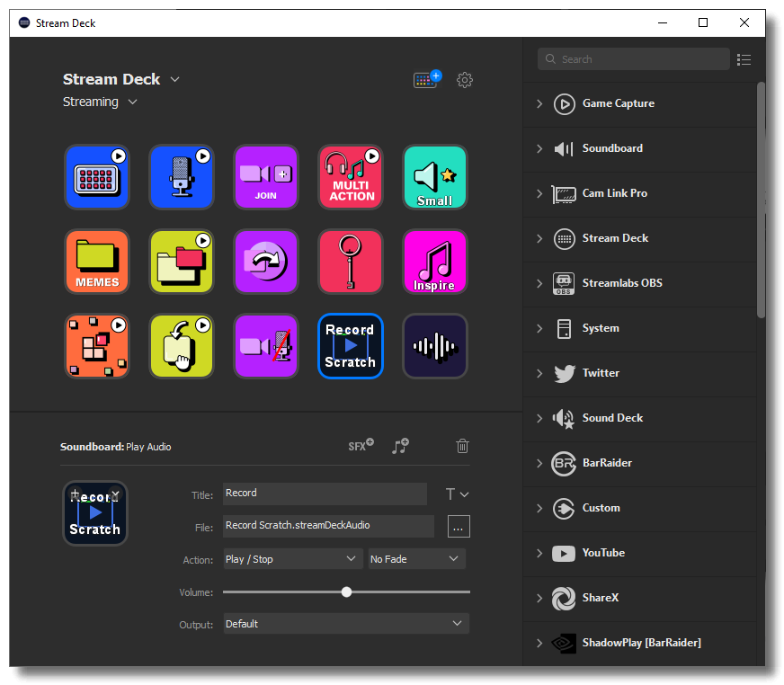Viewport: 784px width, 685px height.
Task: Click the SFX add sound effects icon
Action: click(361, 445)
